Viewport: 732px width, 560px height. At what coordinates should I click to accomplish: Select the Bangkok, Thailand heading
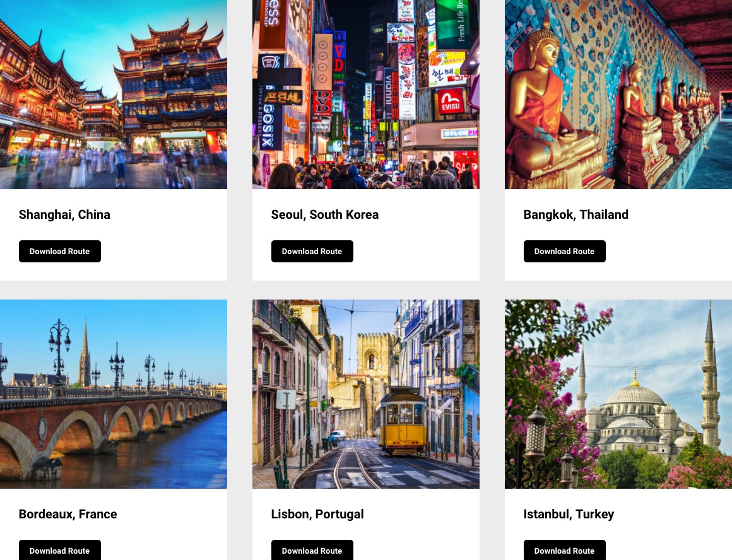coord(576,214)
